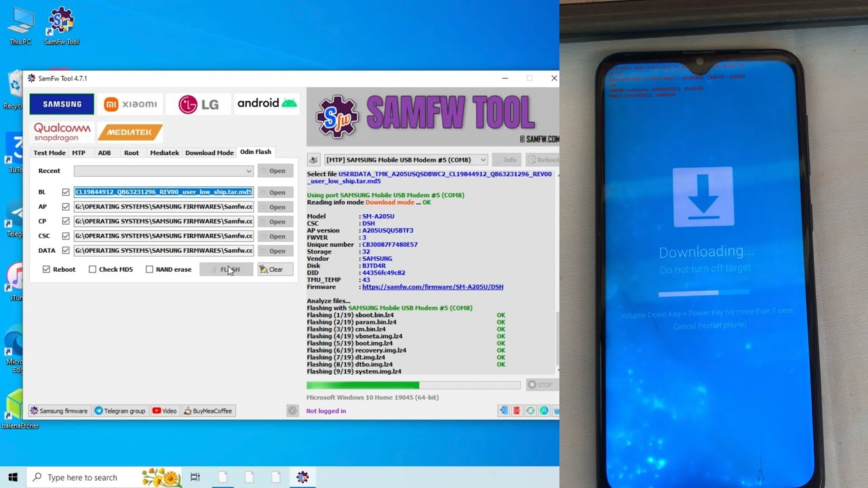The image size is (868, 488).
Task: Click the red logout icon
Action: [x=517, y=411]
